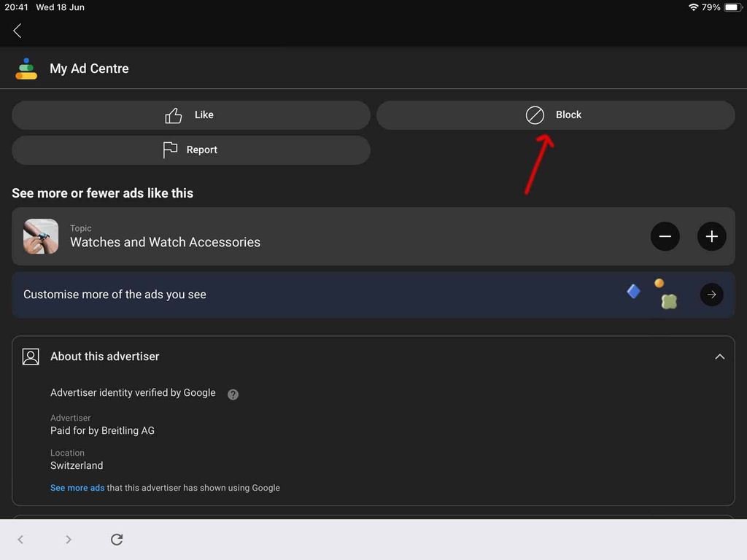Click the Block circle-slash icon
This screenshot has height=560, width=747.
535,115
